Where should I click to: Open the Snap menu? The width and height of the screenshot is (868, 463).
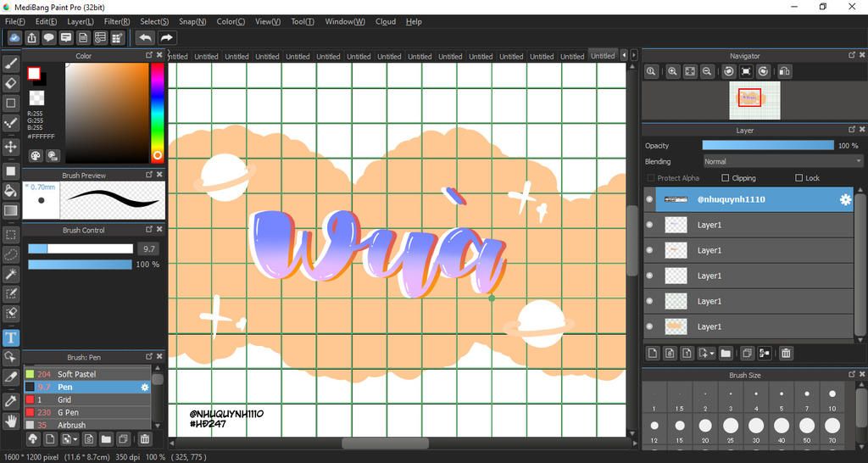coord(192,21)
